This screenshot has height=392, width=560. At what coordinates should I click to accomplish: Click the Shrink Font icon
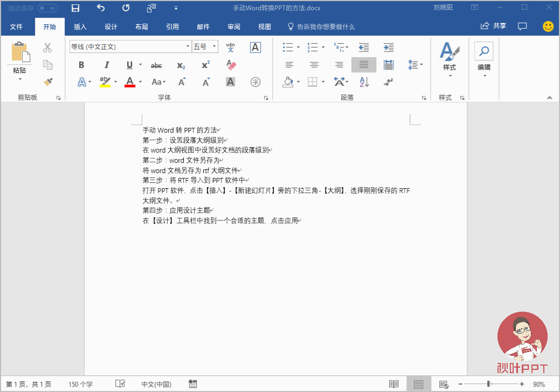(206, 82)
